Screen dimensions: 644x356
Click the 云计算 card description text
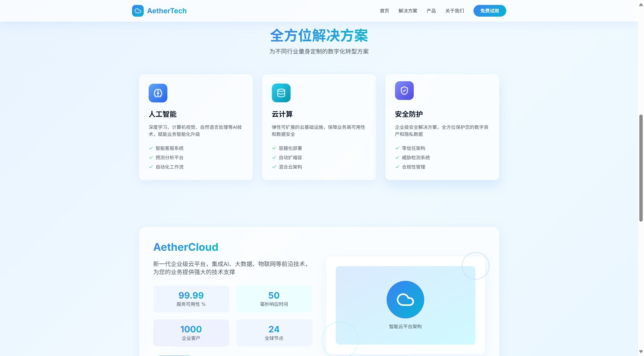tap(318, 131)
